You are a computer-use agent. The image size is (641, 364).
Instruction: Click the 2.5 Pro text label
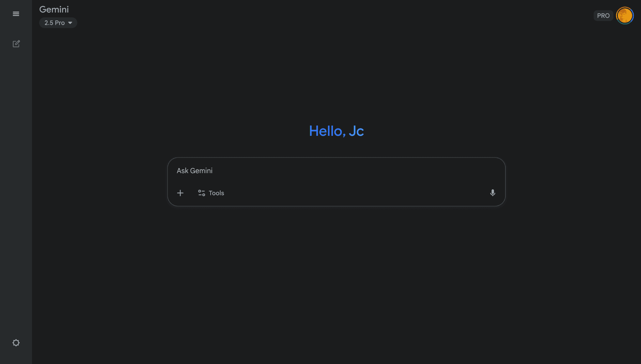54,23
